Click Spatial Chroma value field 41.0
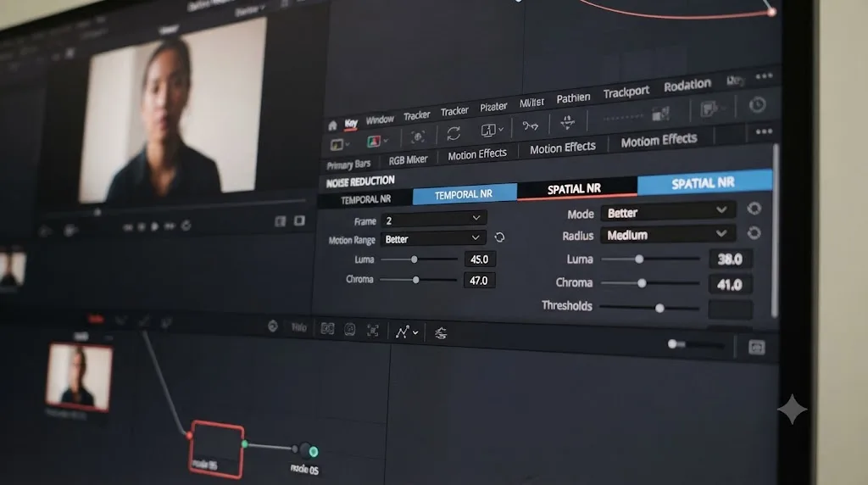 click(x=730, y=285)
